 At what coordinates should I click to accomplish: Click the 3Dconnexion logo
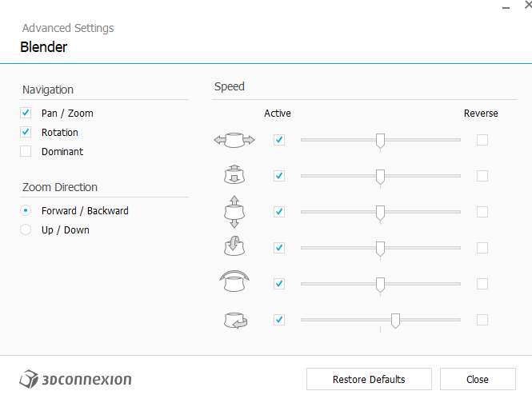[x=75, y=379]
